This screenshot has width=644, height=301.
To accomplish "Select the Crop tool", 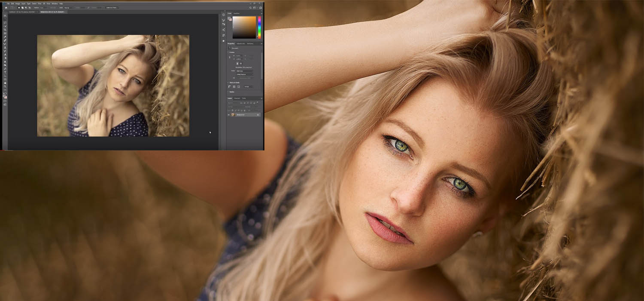I will pyautogui.click(x=5, y=30).
